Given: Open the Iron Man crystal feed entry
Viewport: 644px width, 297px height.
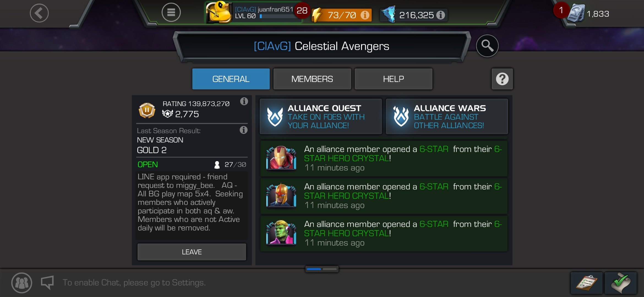Looking at the screenshot, I should (384, 158).
